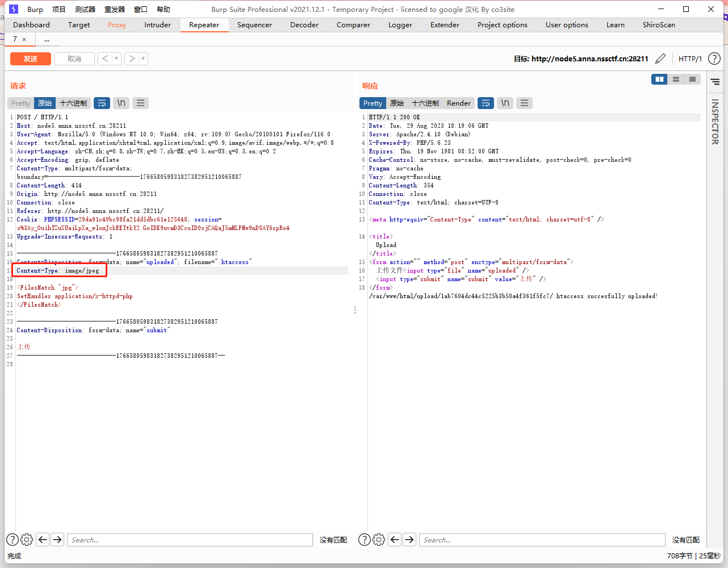Screen dimensions: 728x568
Task: Switch to the Logger tab
Action: point(400,24)
